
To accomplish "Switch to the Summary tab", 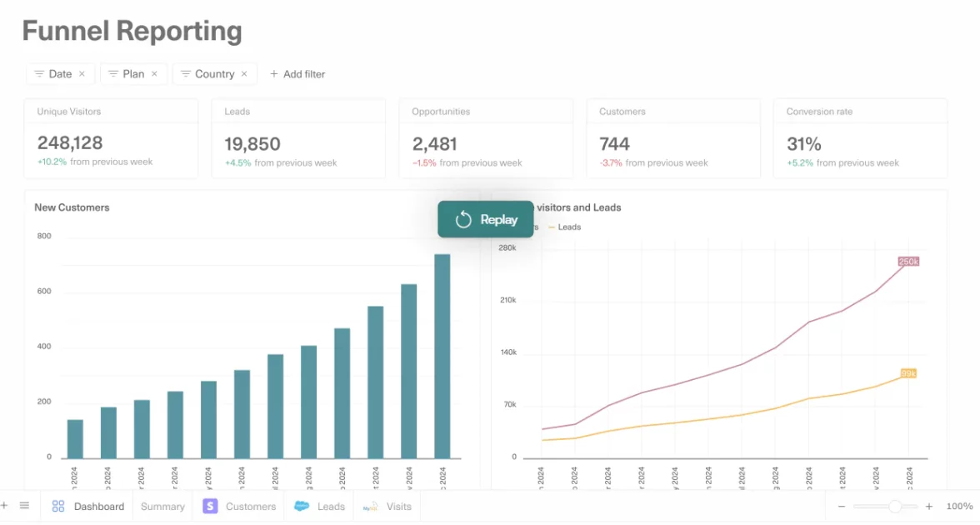I will pyautogui.click(x=162, y=506).
